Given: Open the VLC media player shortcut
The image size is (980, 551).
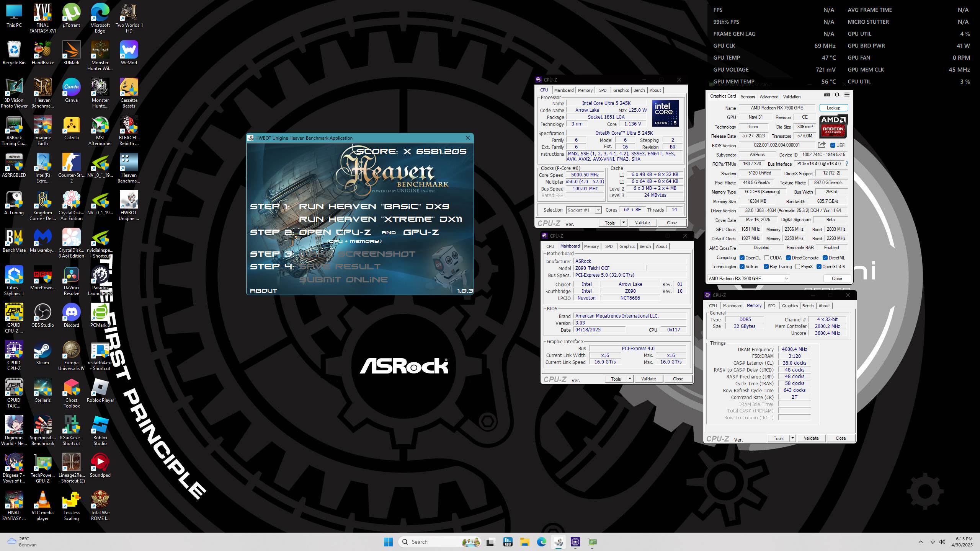Looking at the screenshot, I should click(x=42, y=506).
